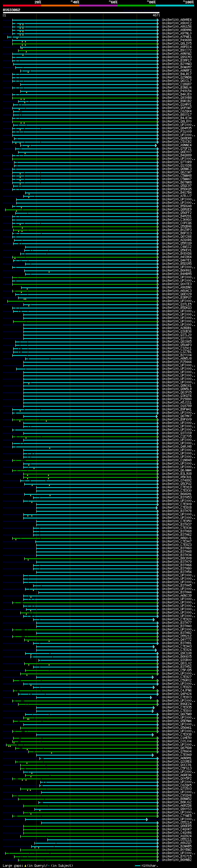The height and width of the screenshot is (868, 197).
Task: Click the green alignment bar for UniRef100_Q8LDY5
Action: pyautogui.click(x=85, y=43)
